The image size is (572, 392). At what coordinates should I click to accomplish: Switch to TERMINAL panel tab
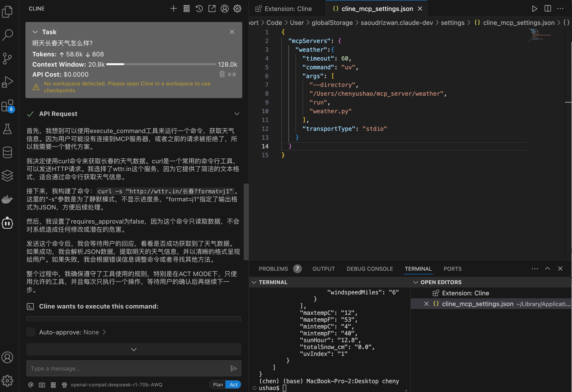coord(418,268)
